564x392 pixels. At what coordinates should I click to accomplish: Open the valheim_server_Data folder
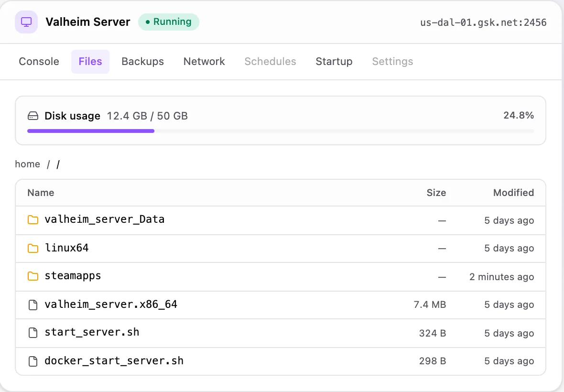coord(105,219)
